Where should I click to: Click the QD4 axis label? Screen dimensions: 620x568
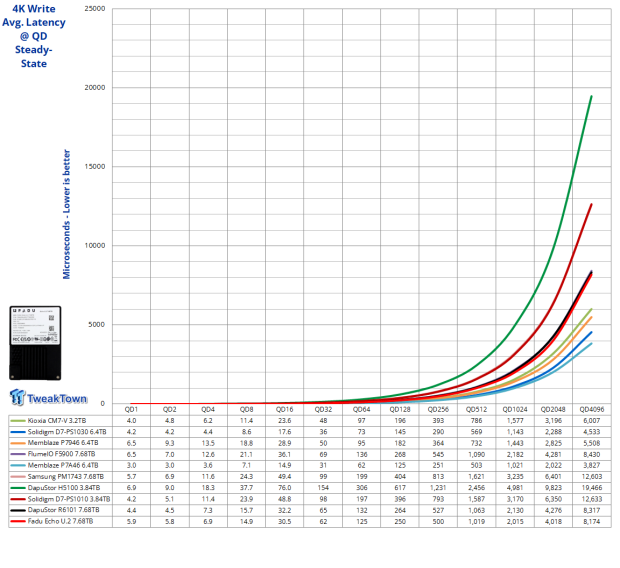pos(208,409)
